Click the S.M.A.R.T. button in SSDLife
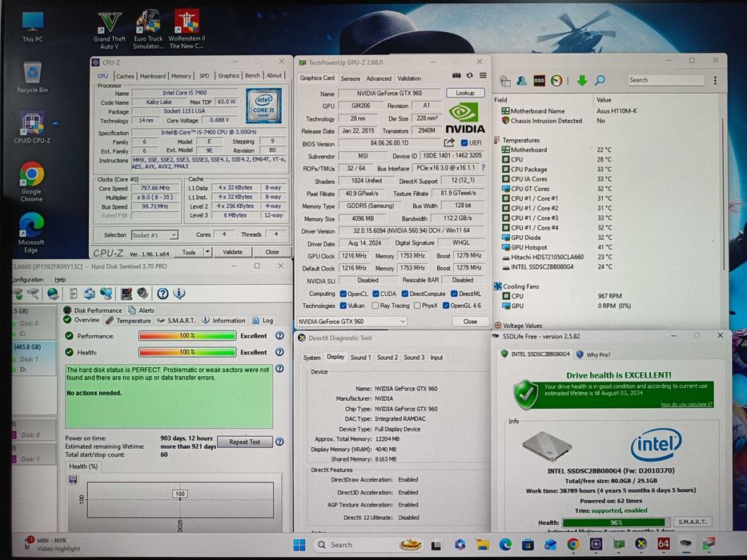This screenshot has height=560, width=747. (693, 522)
